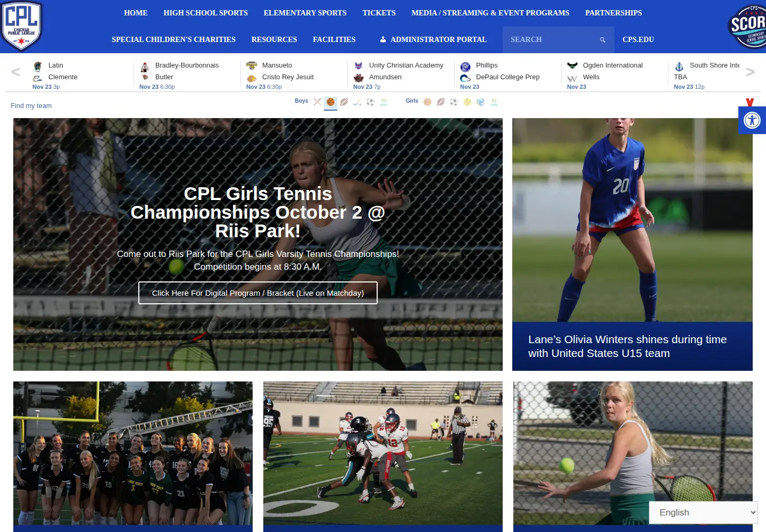Click the CPS SCORE badge logo

click(747, 26)
